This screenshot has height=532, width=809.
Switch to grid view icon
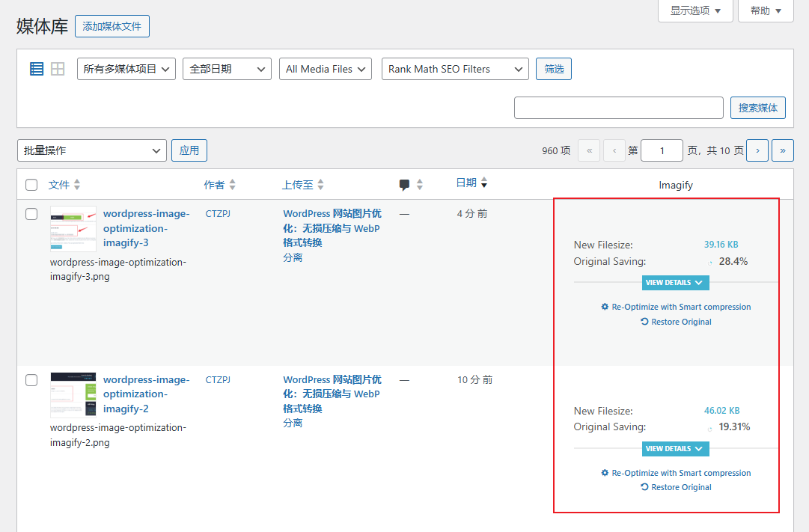tap(58, 69)
